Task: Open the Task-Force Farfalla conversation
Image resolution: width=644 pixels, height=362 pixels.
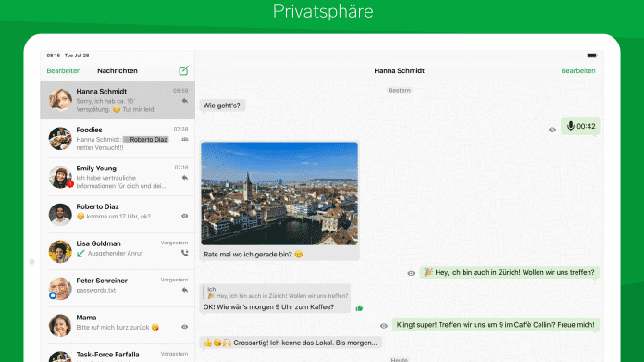Action: pos(118,354)
